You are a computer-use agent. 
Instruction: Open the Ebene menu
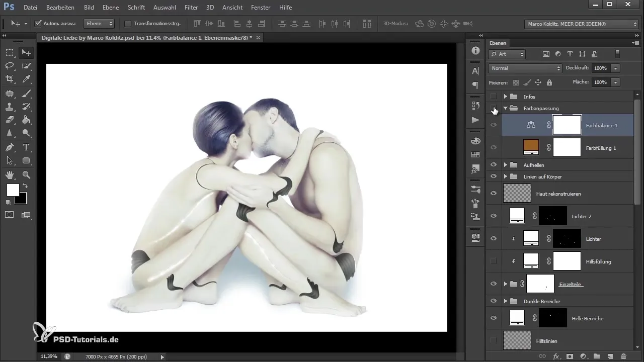[x=111, y=8]
